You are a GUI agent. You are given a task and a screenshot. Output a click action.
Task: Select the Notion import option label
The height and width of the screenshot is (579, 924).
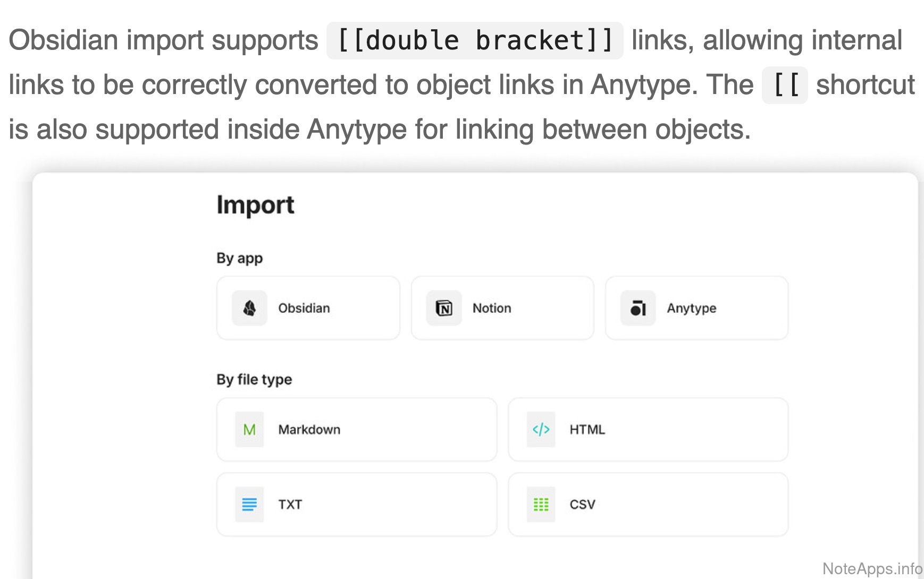[492, 308]
